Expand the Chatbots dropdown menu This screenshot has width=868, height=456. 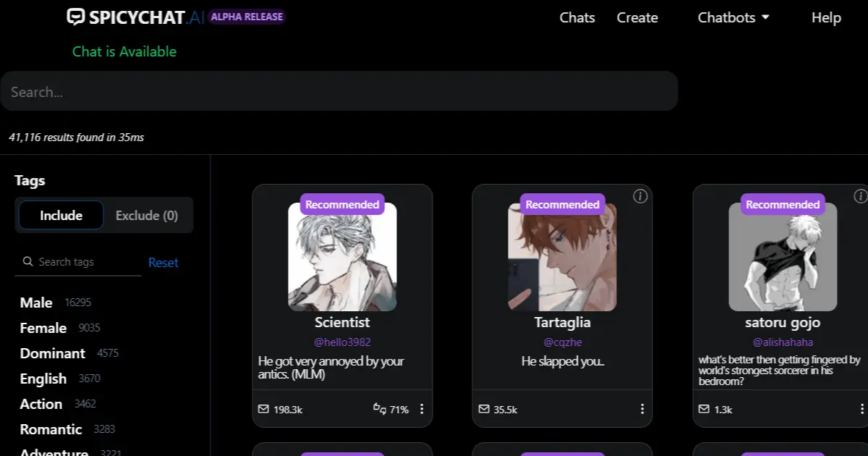click(x=733, y=17)
